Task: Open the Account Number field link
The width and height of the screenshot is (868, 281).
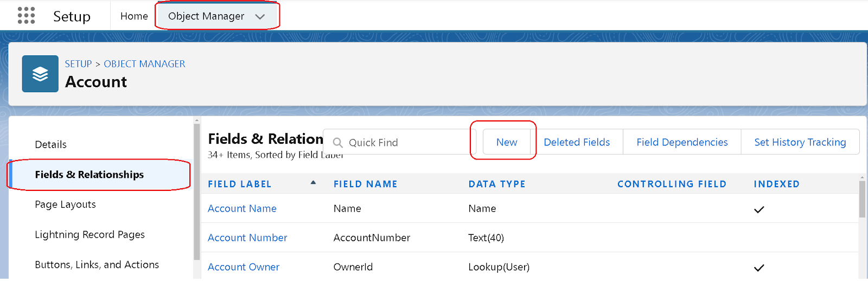Action: point(247,238)
